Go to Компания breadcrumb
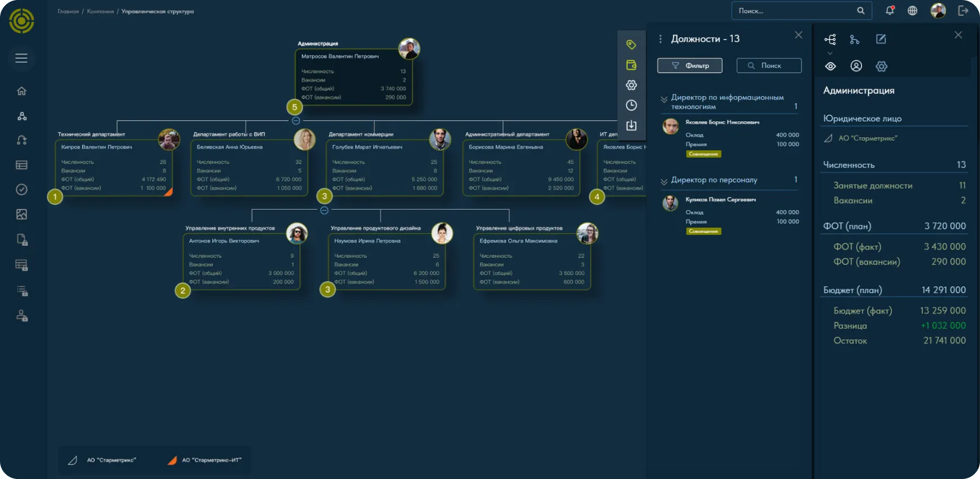This screenshot has height=479, width=980. pos(100,11)
